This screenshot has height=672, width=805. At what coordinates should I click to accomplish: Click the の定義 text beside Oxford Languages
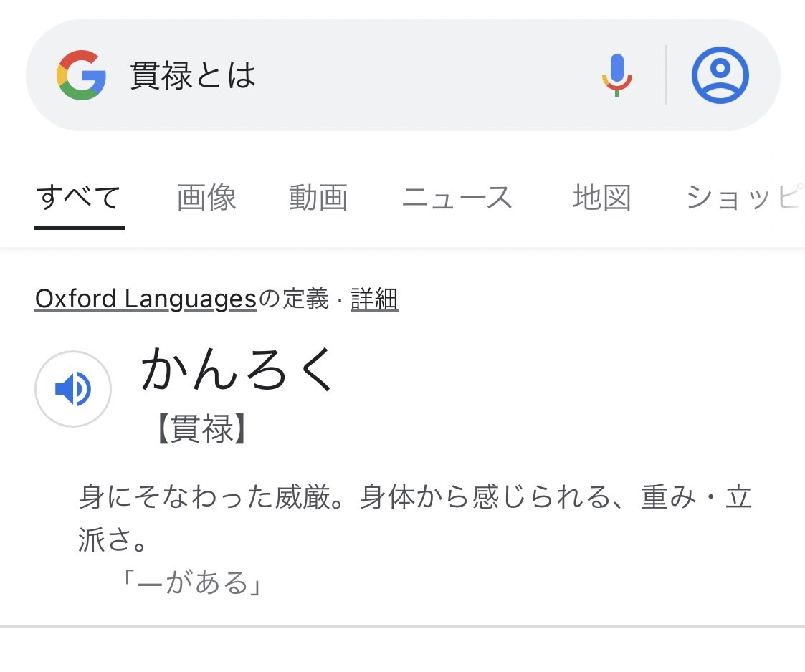point(293,299)
